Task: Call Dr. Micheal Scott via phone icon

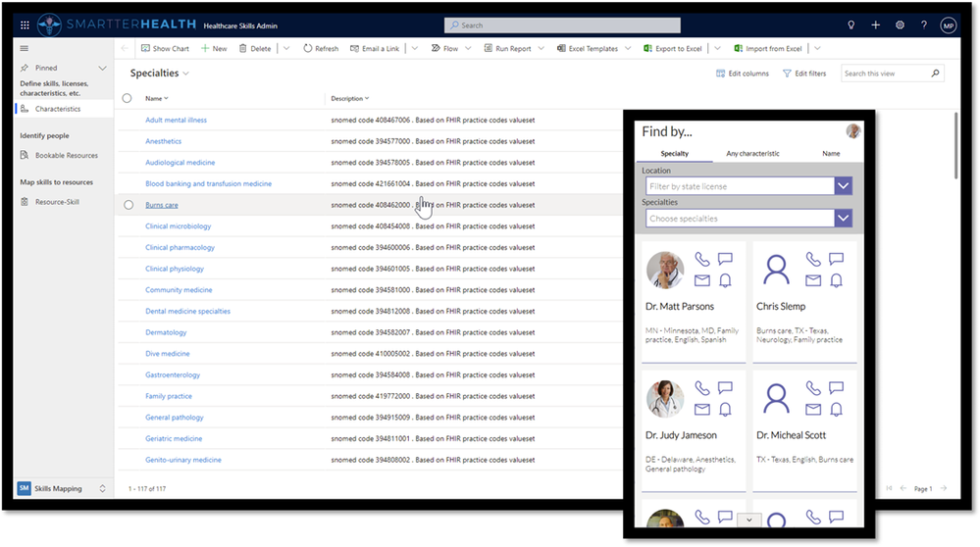Action: (x=812, y=388)
